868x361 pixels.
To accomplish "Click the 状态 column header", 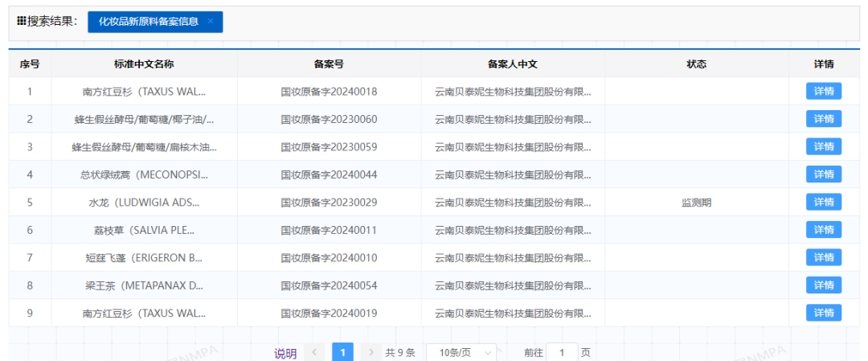I will coord(696,64).
